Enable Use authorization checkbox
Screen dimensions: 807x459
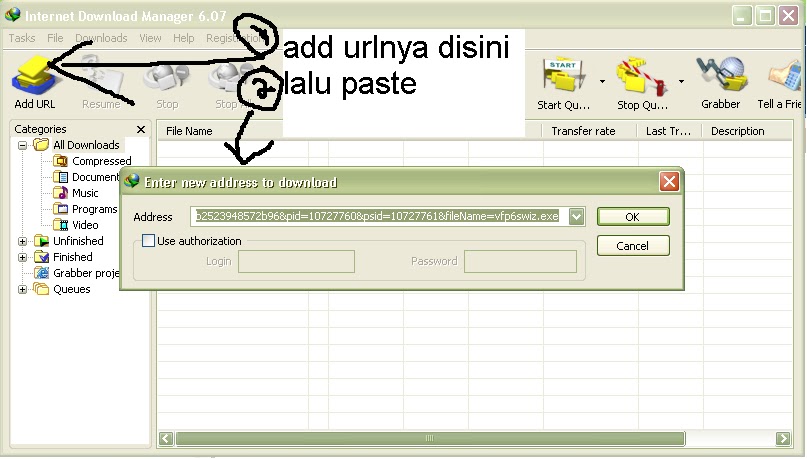click(x=148, y=240)
